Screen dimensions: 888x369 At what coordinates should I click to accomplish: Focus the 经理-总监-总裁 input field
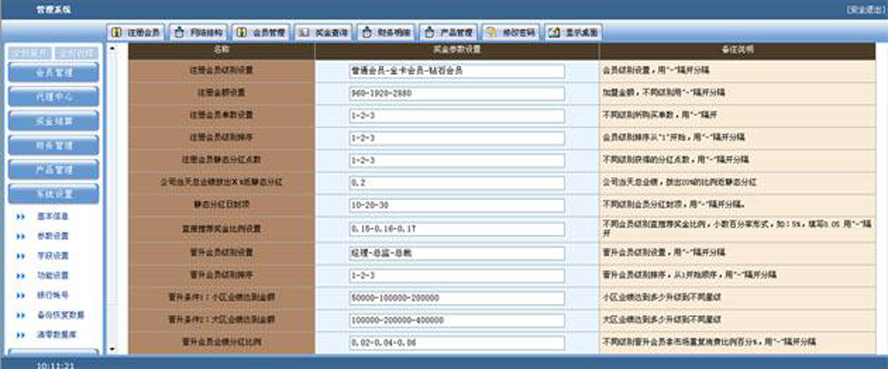(456, 253)
